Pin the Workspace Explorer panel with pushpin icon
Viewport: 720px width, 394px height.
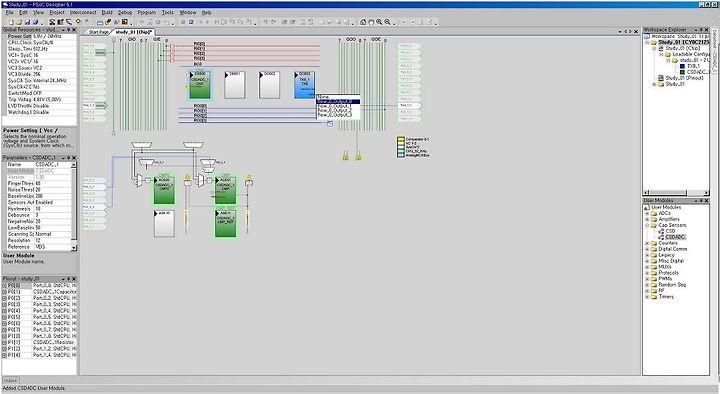pos(701,29)
